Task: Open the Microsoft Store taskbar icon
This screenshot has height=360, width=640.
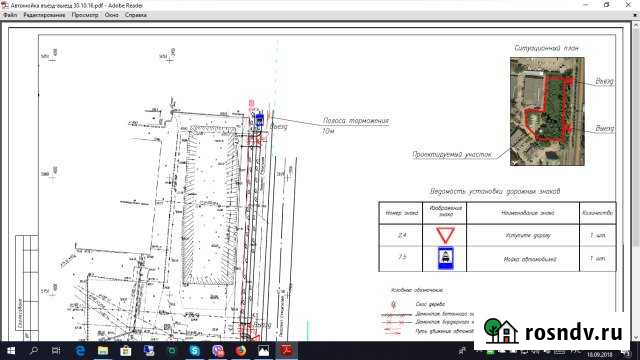Action: [x=126, y=351]
